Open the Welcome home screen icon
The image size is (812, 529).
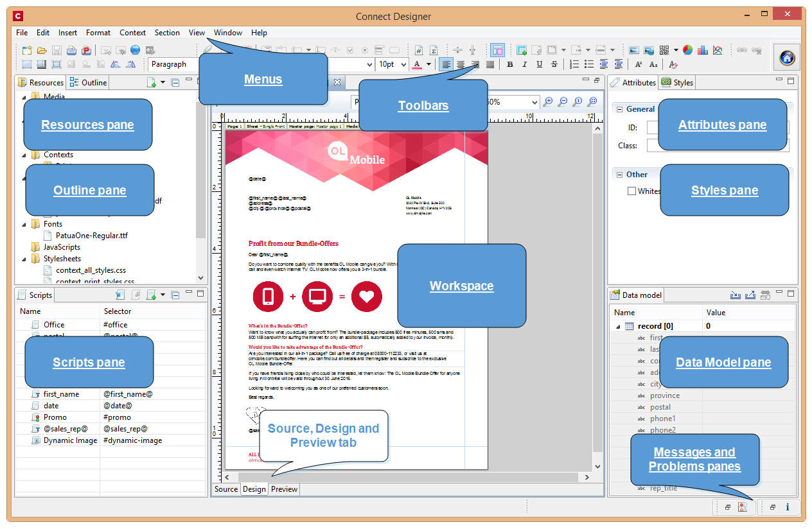click(787, 58)
